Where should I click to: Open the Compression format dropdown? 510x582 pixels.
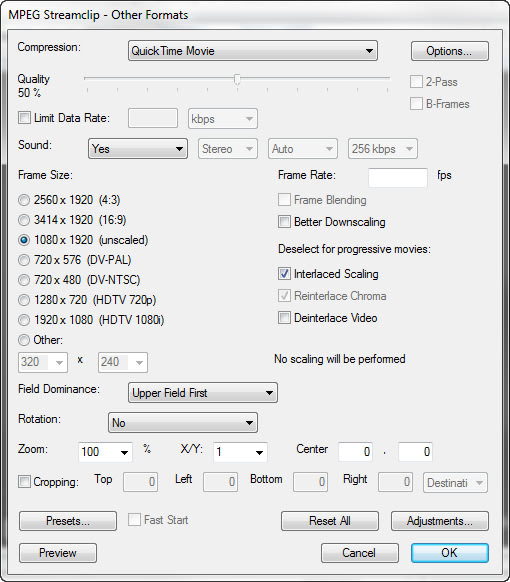coord(253,51)
